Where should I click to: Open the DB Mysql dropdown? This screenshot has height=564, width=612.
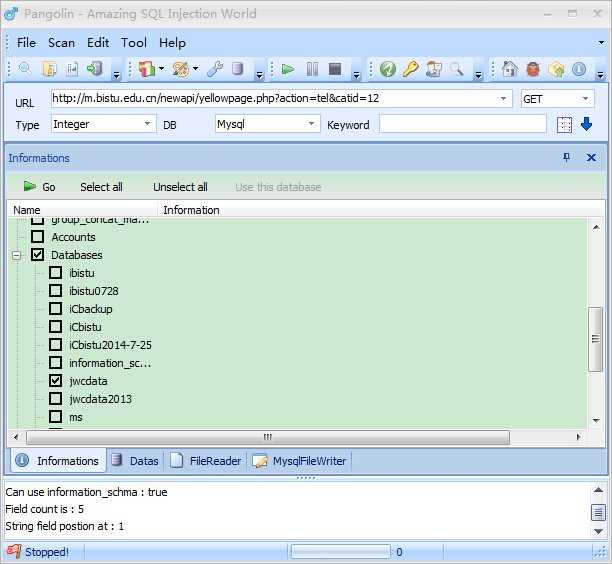[x=311, y=124]
